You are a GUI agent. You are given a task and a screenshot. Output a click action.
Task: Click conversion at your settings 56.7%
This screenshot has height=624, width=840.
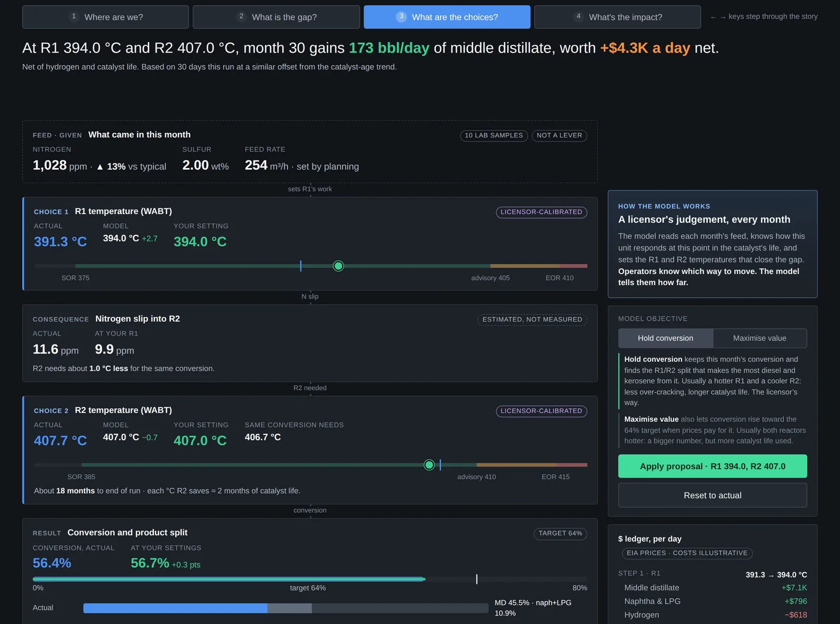(150, 563)
